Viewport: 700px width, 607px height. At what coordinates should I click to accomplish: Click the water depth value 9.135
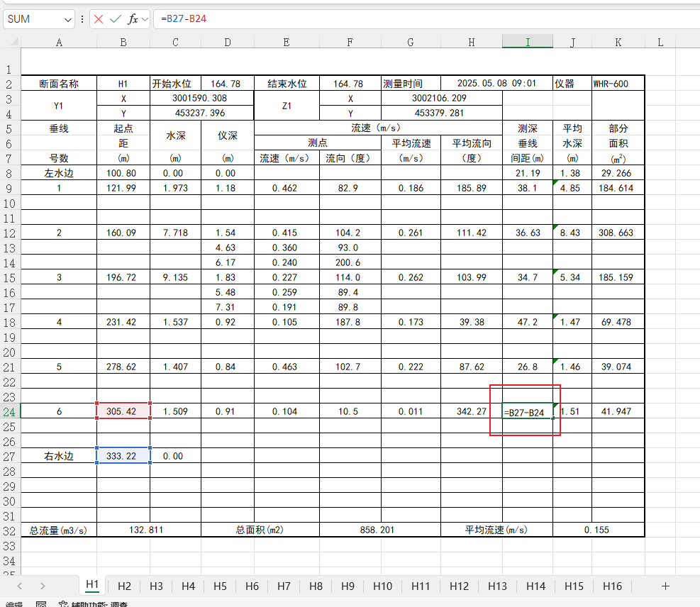coord(175,277)
